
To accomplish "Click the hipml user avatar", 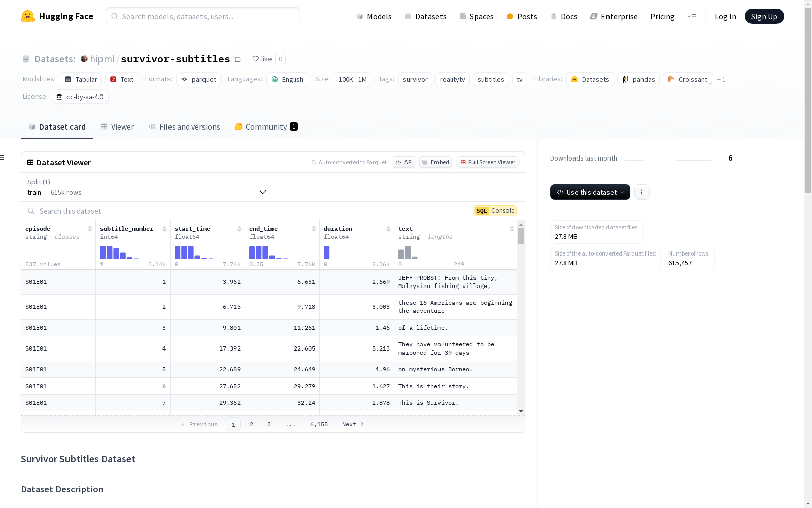I will 84,59.
